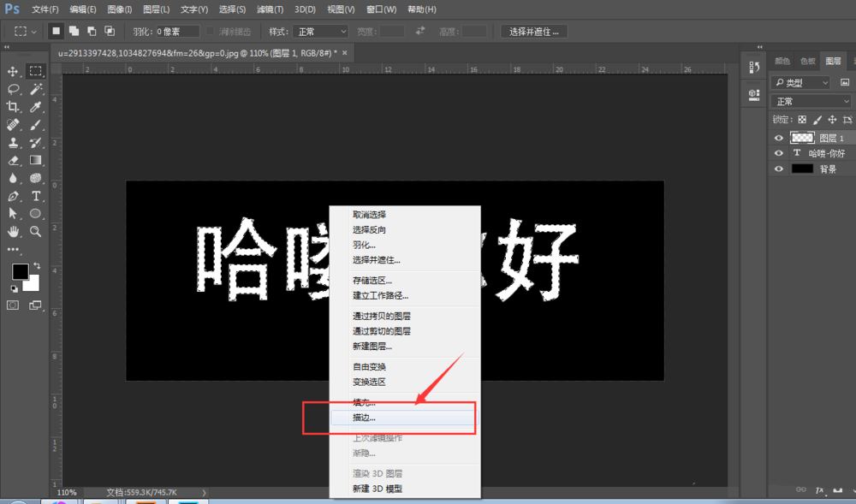
Task: Open the Properties panel icon
Action: [x=754, y=94]
